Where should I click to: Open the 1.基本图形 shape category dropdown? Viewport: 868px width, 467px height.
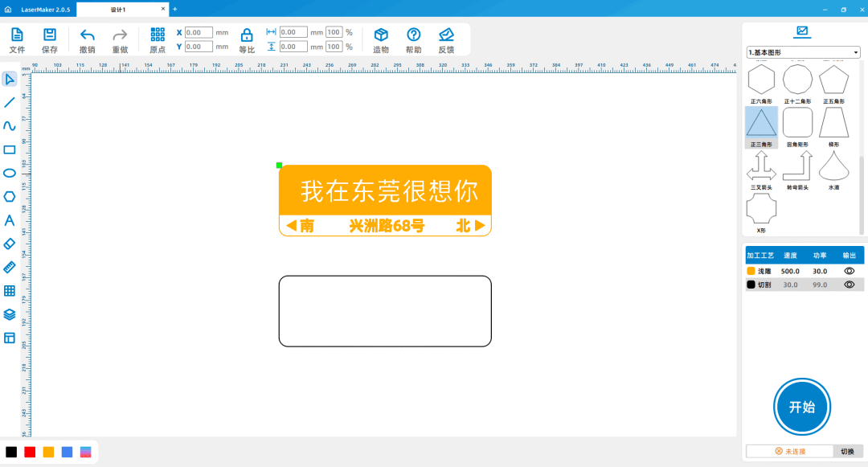click(x=803, y=51)
